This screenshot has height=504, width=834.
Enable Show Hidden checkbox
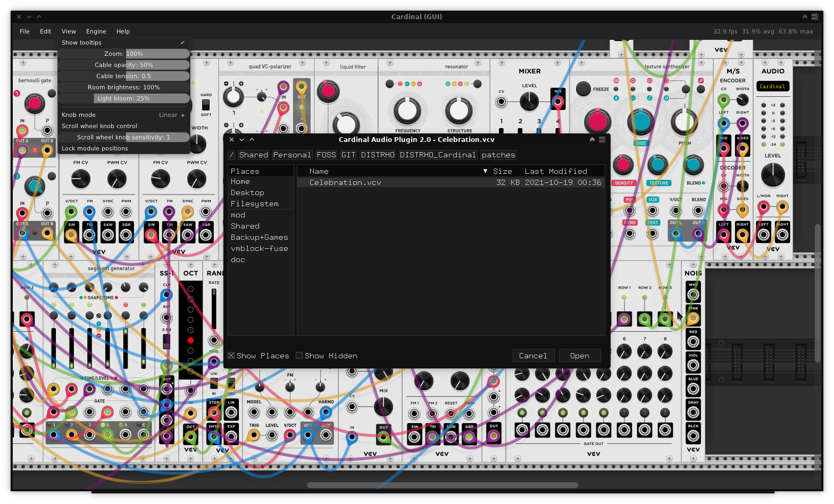tap(299, 356)
